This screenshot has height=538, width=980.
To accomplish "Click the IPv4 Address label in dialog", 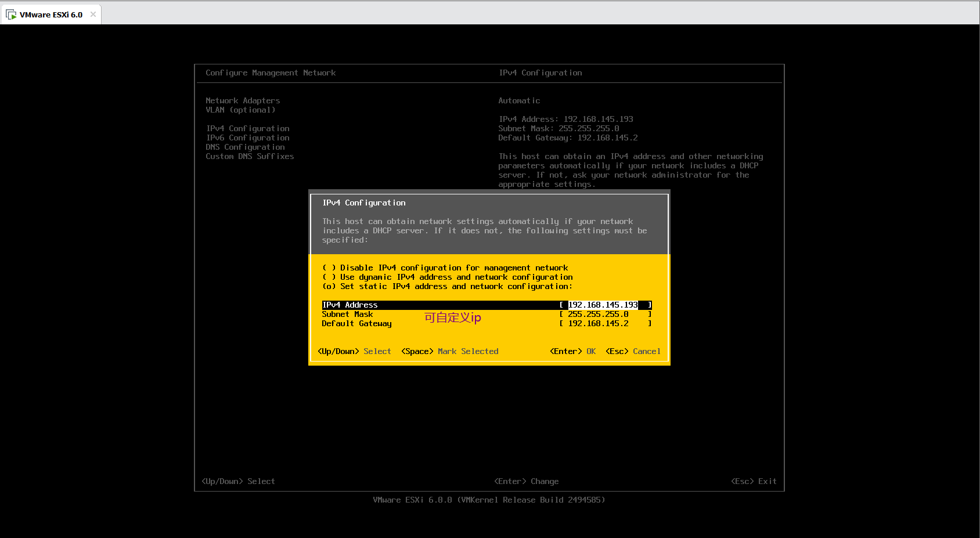I will coord(350,305).
